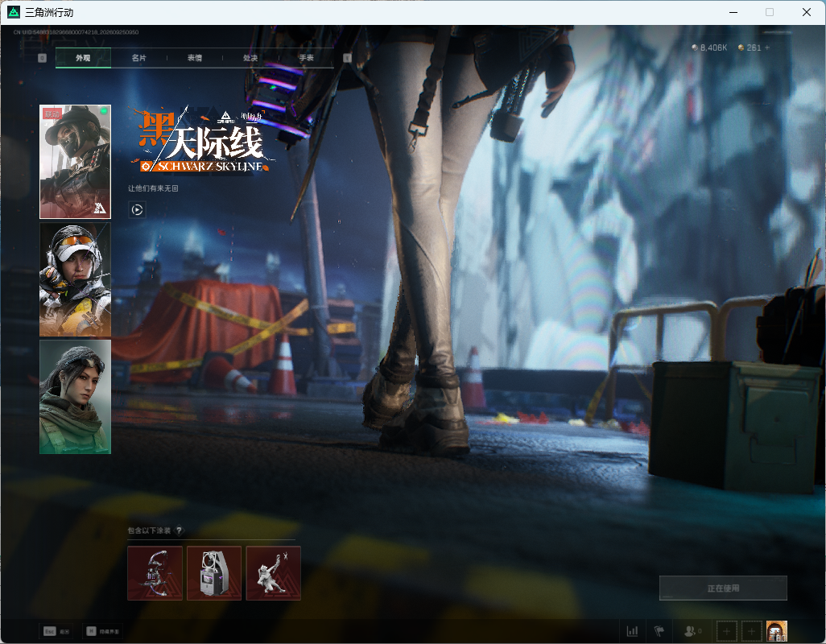Click the Q previous-tab key icon
This screenshot has height=644, width=826.
[x=43, y=58]
